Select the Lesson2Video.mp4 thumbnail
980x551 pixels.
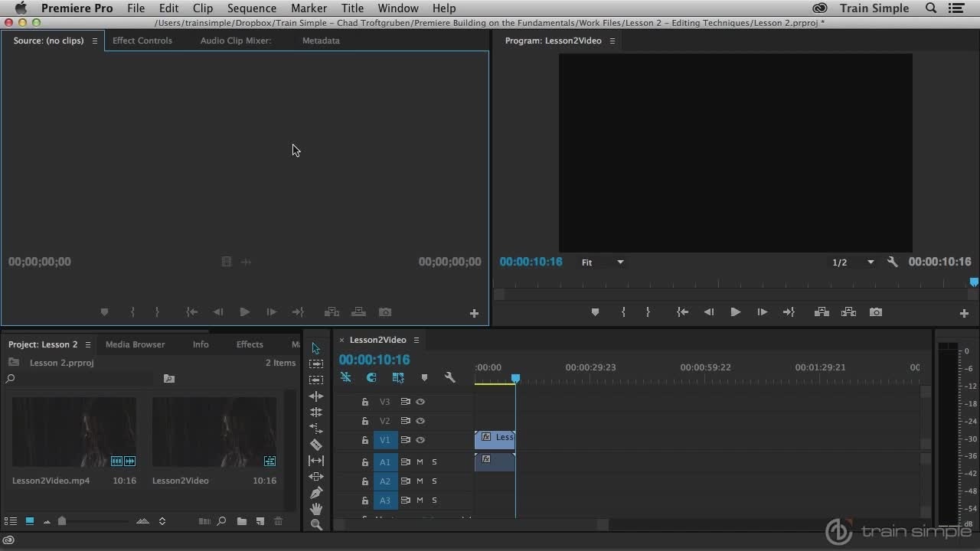pos(74,432)
